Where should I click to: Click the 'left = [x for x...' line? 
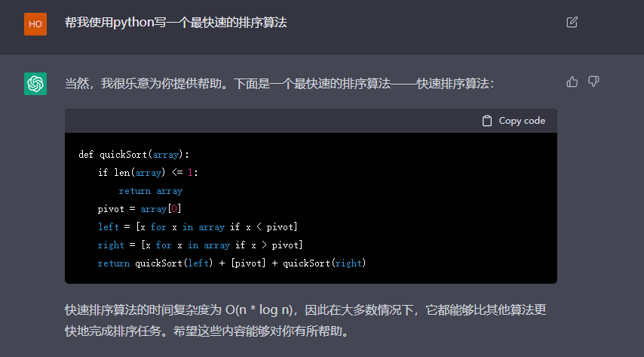coord(198,227)
